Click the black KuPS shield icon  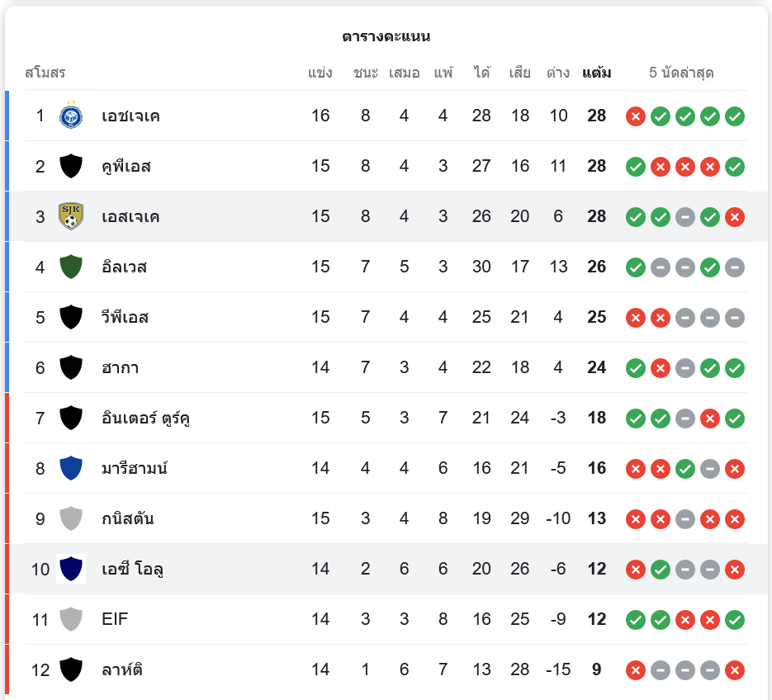pos(71,166)
